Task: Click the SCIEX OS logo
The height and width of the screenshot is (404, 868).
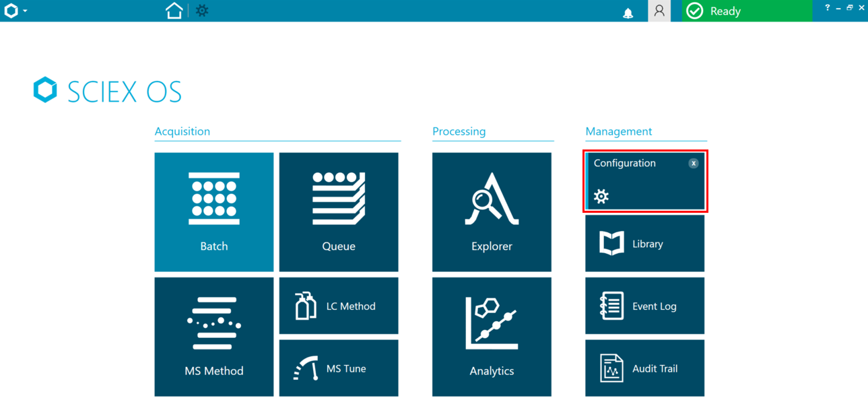Action: coord(108,91)
